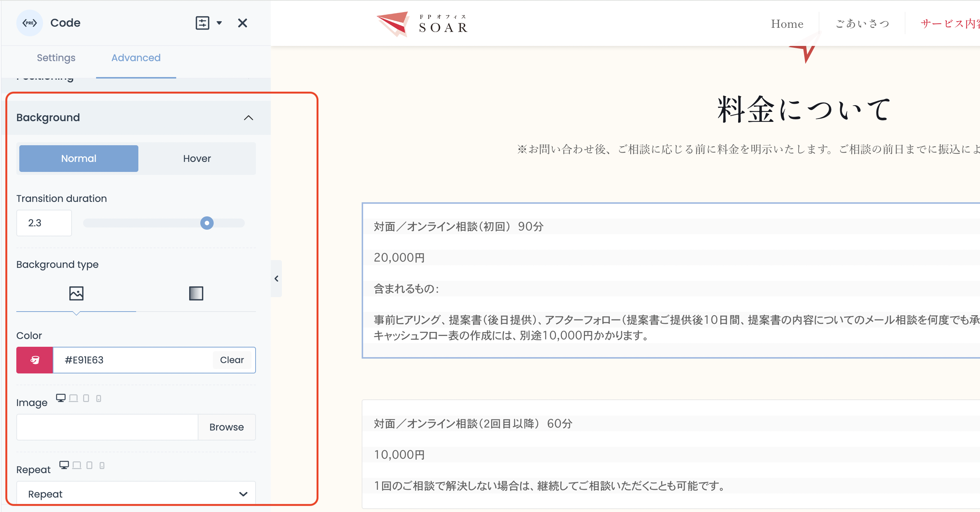The width and height of the screenshot is (980, 512).
Task: Toggle to Hover background state
Action: (196, 157)
